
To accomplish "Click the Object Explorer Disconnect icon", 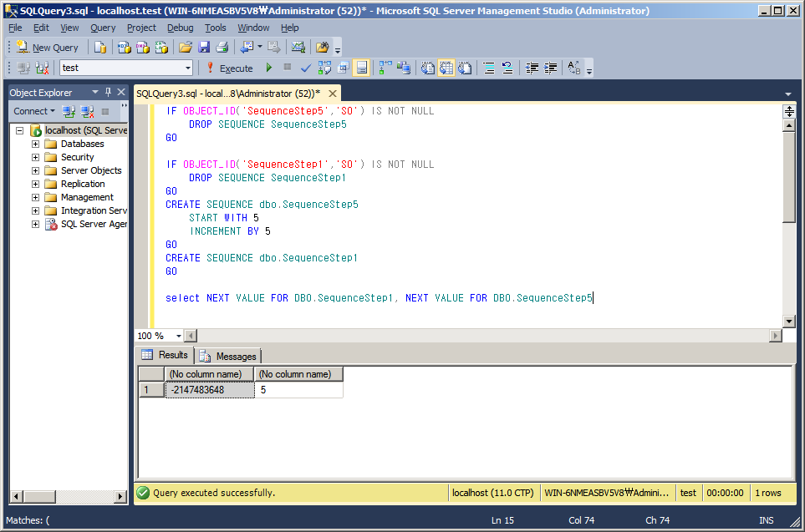I will pyautogui.click(x=87, y=111).
